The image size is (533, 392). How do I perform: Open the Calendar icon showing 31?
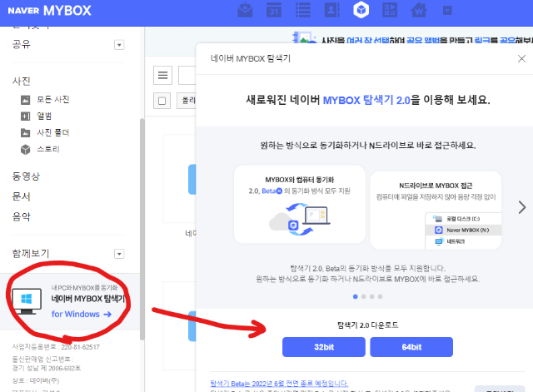click(x=274, y=10)
